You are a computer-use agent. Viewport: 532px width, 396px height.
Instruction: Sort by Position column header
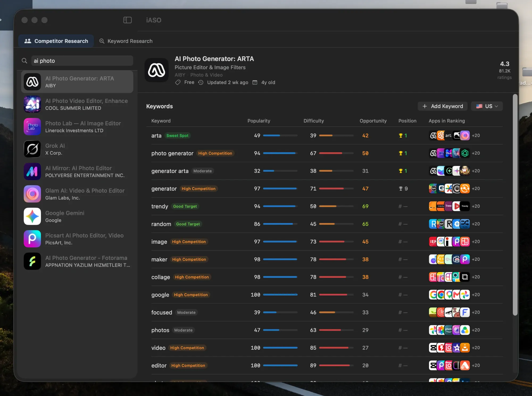coord(407,121)
